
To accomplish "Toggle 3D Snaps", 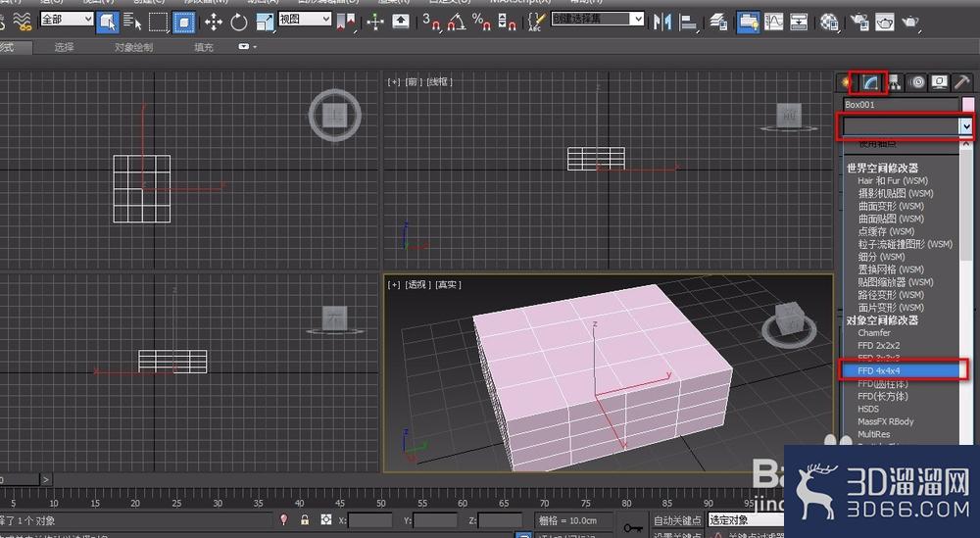I will coord(431,23).
